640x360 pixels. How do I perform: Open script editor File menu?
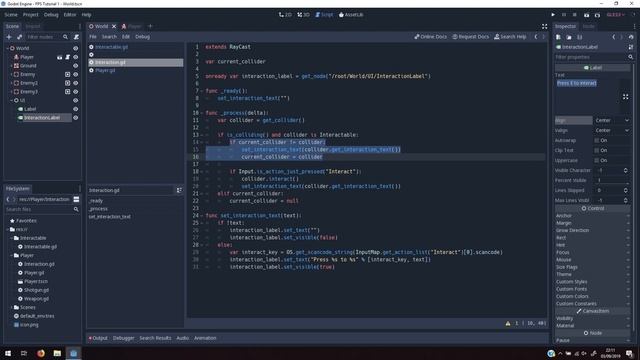click(93, 37)
